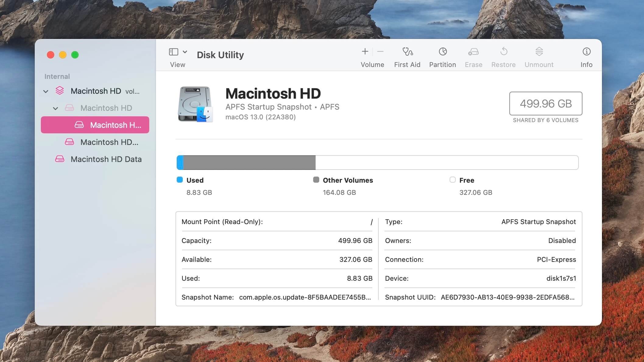Click the Macintosh HD title heading
This screenshot has width=644, height=362.
pos(273,93)
